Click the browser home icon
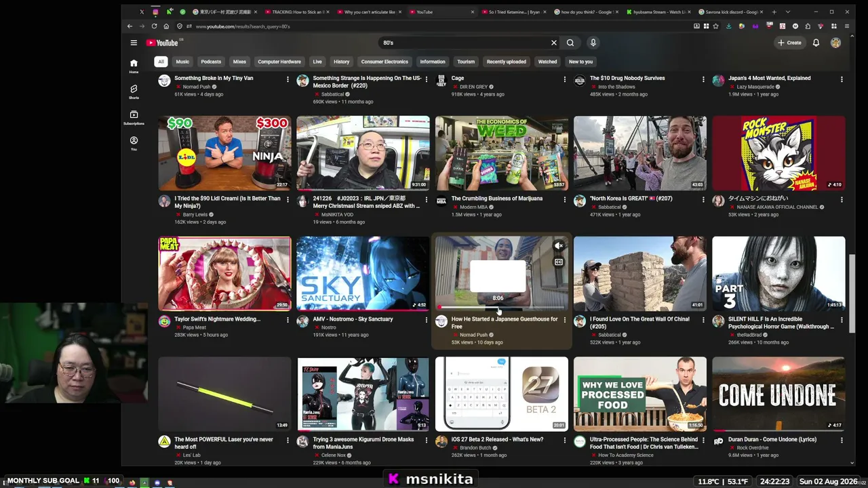The image size is (868, 488). pos(166,26)
